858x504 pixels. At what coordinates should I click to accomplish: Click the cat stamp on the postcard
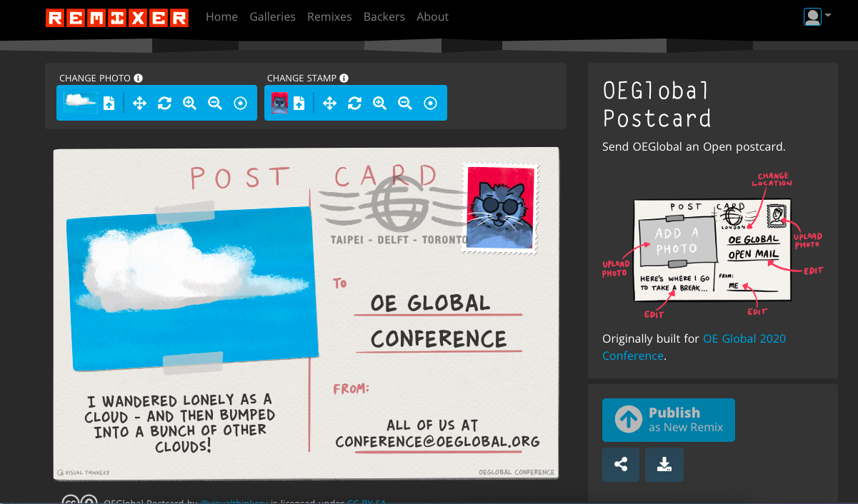pos(500,208)
